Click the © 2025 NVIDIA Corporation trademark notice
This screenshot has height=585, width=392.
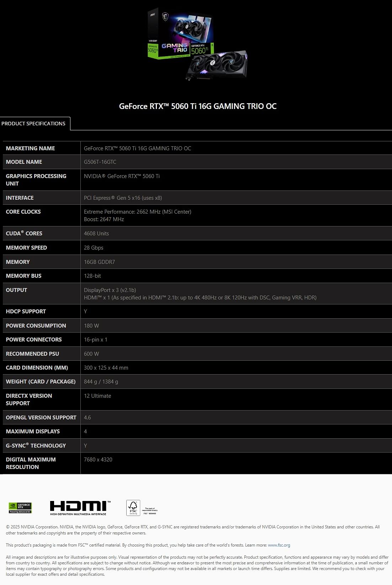(193, 530)
